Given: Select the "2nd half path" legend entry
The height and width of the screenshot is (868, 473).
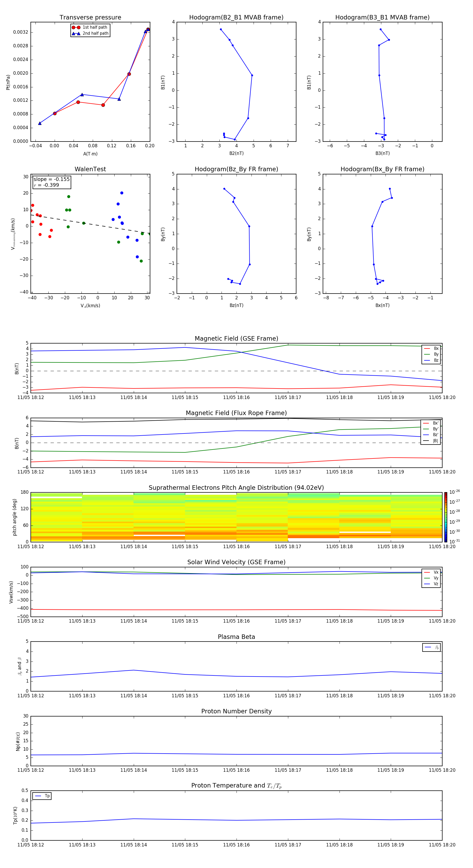Looking at the screenshot, I should coord(90,33).
